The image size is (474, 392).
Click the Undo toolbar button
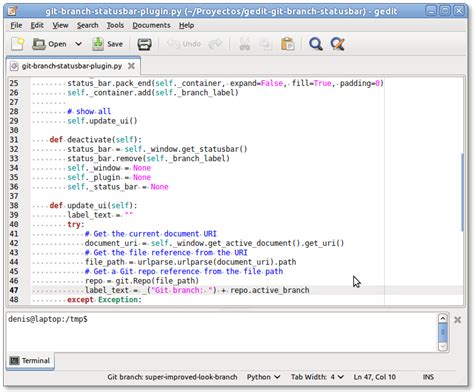184,44
